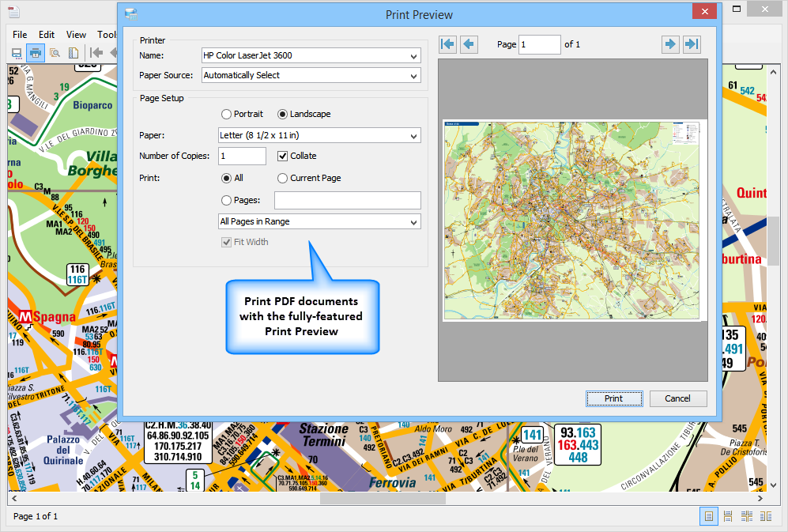This screenshot has width=788, height=532.
Task: Click the horizontal scrollbar thumb
Action: [x=383, y=499]
